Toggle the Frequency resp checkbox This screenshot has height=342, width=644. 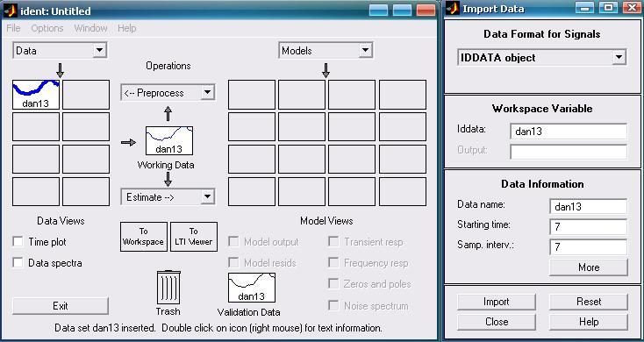(x=333, y=263)
